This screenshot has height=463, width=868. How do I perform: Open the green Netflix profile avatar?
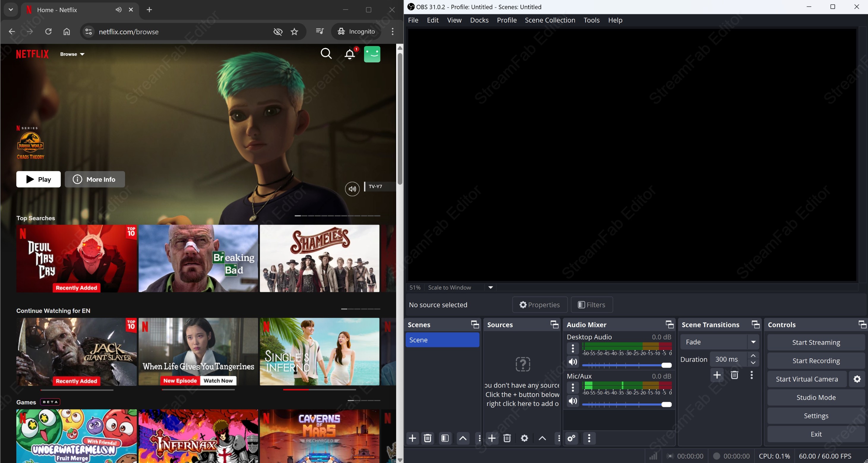click(x=372, y=54)
